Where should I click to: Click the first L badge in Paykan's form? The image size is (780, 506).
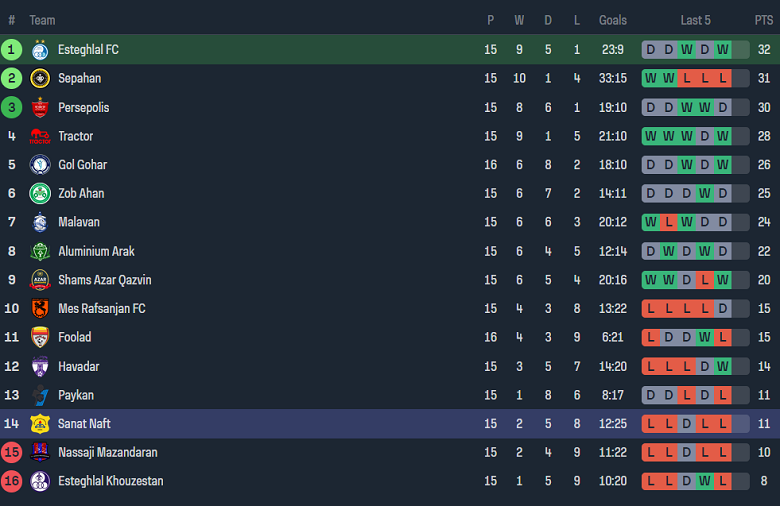(686, 395)
